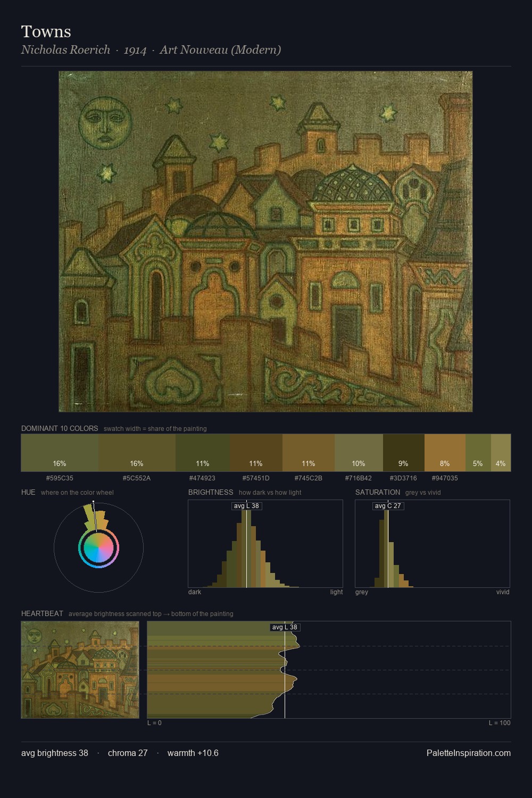Click the 'light' axis label under brightness
The width and height of the screenshot is (532, 798).
point(336,592)
